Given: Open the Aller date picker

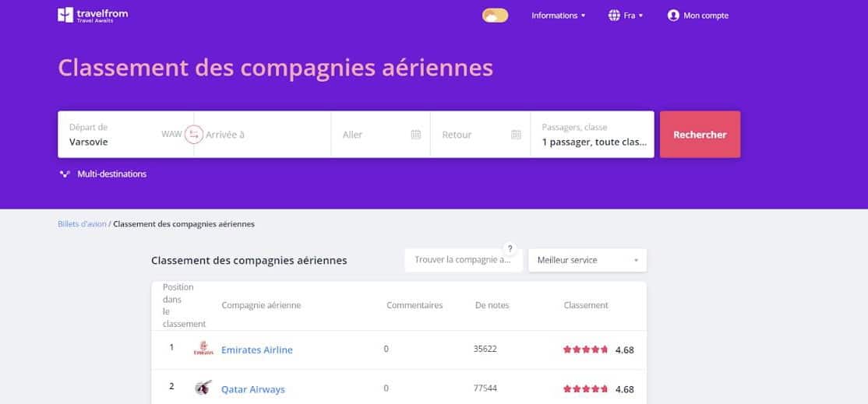Looking at the screenshot, I should (x=380, y=135).
